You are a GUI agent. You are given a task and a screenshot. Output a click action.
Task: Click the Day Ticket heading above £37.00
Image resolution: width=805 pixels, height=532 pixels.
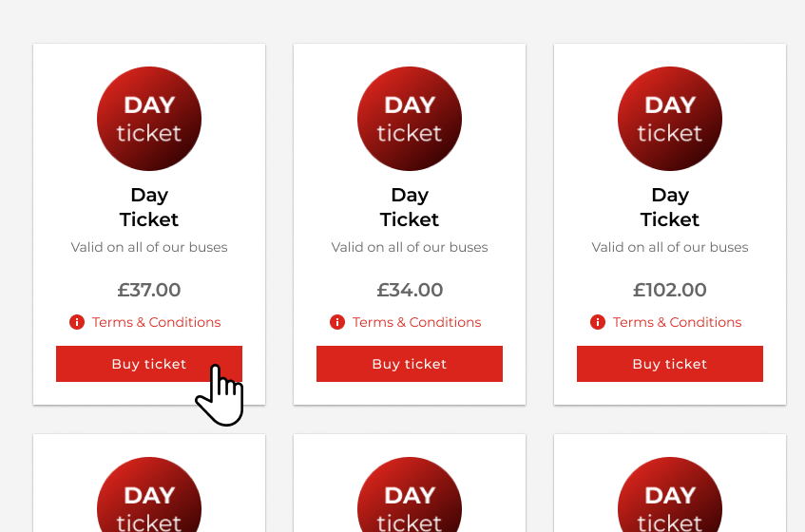pos(149,207)
